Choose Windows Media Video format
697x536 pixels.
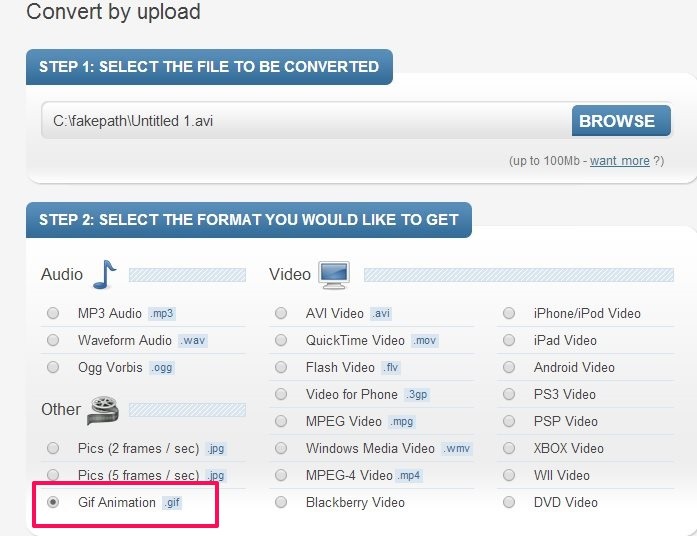coord(281,448)
